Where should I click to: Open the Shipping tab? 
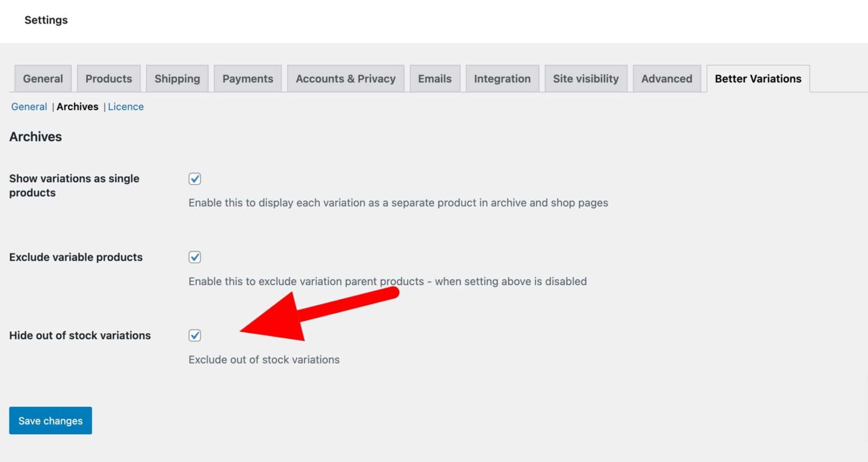tap(177, 79)
